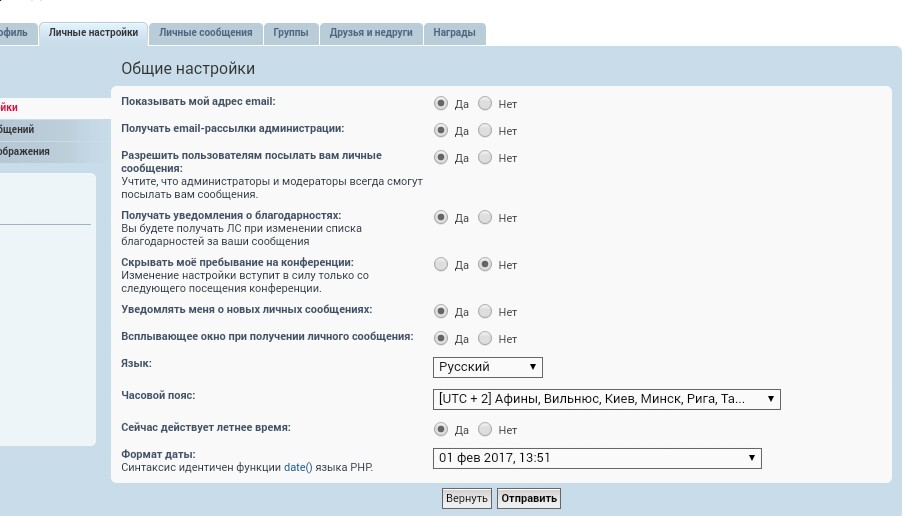
Task: Select 'Нет' for thanks notifications
Action: click(485, 217)
